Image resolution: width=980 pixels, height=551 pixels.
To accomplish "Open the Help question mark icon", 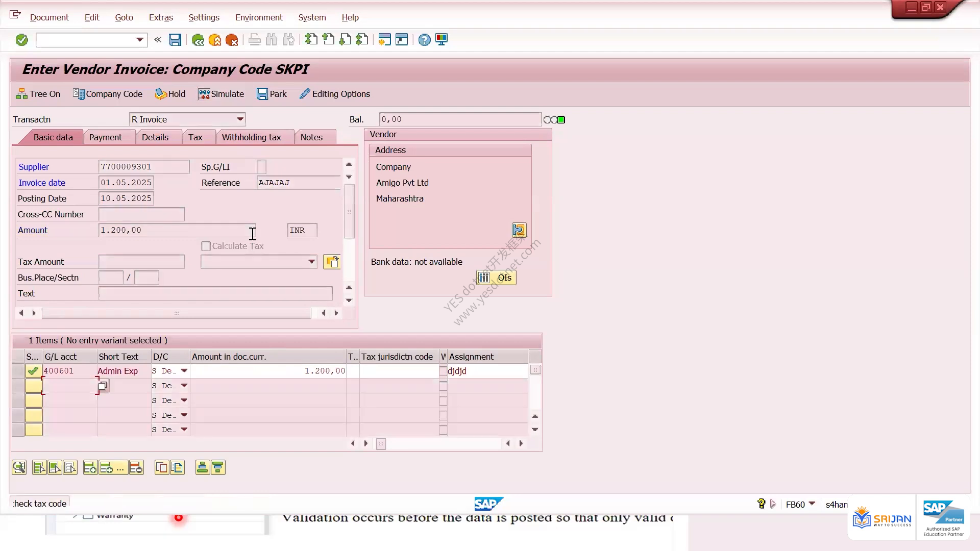I will click(x=424, y=40).
